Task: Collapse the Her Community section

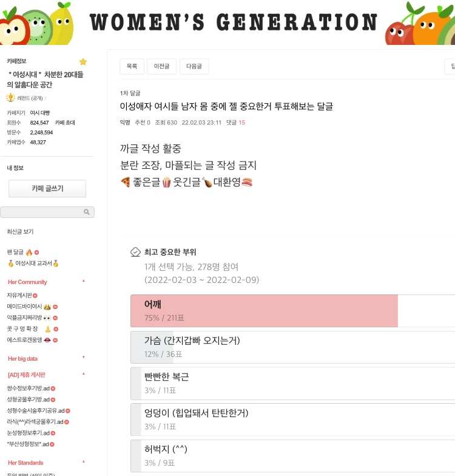Action: pyautogui.click(x=84, y=281)
